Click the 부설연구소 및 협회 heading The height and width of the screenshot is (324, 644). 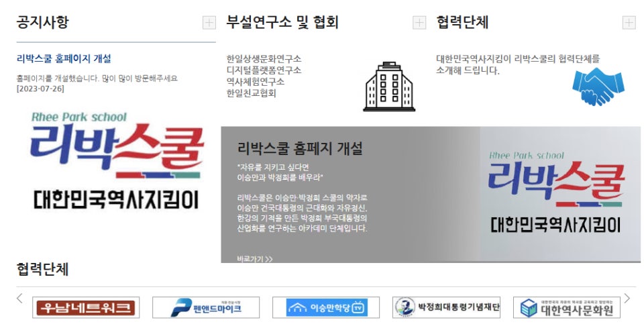point(282,22)
